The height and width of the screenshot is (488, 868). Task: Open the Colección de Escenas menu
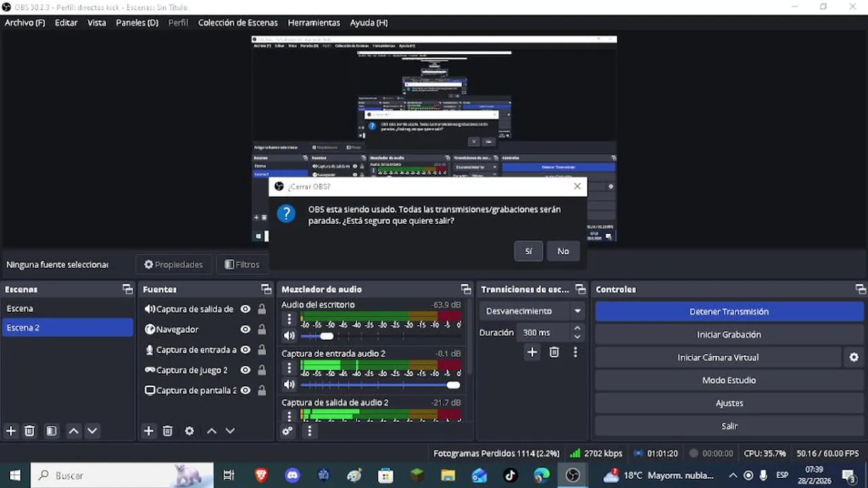pos(238,22)
